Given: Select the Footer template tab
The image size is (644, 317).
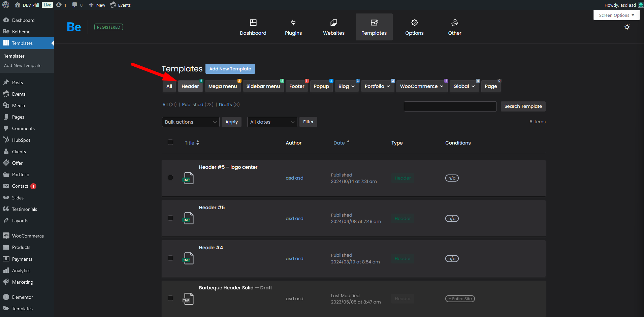Looking at the screenshot, I should click(x=297, y=86).
